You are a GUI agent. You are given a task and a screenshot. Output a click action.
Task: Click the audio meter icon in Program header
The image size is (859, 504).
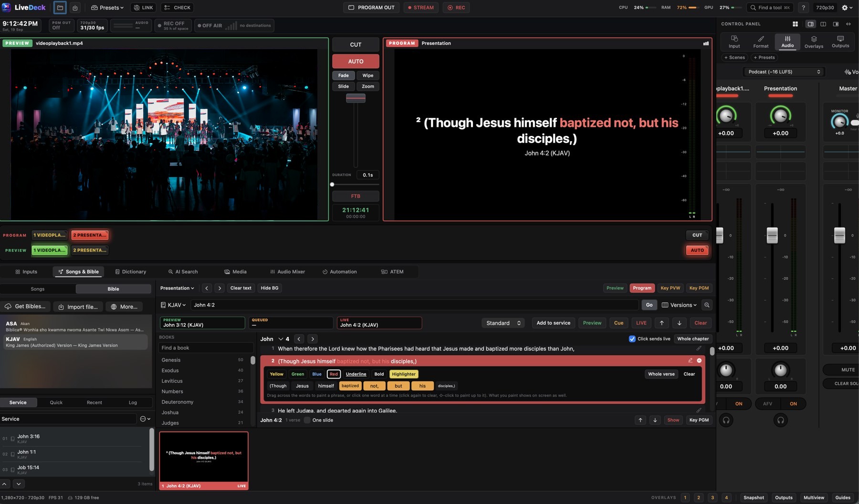pyautogui.click(x=706, y=43)
